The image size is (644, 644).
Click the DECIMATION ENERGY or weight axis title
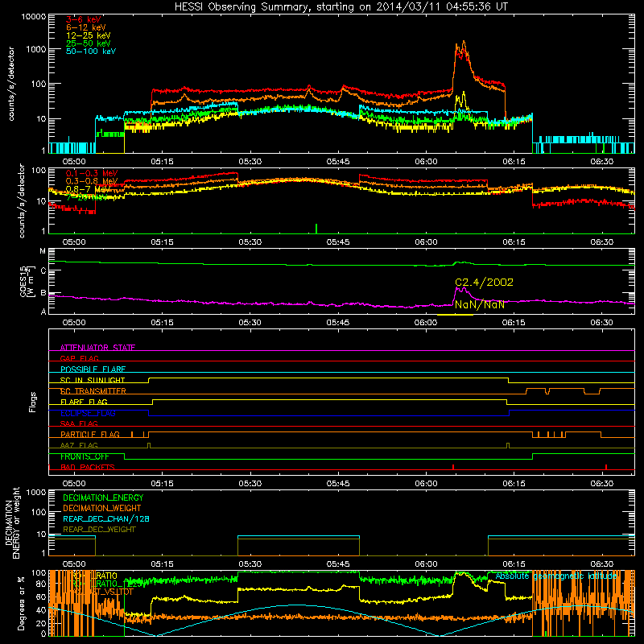(12, 522)
